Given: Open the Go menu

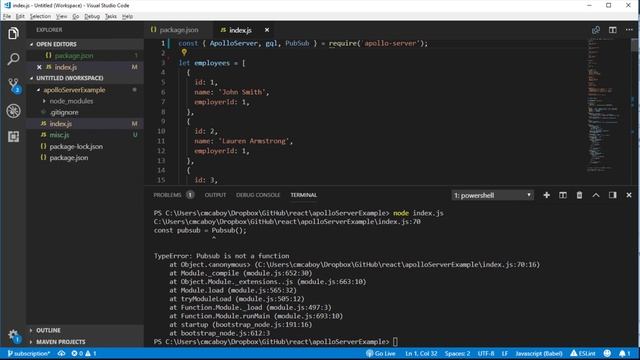Looking at the screenshot, I should (76, 16).
